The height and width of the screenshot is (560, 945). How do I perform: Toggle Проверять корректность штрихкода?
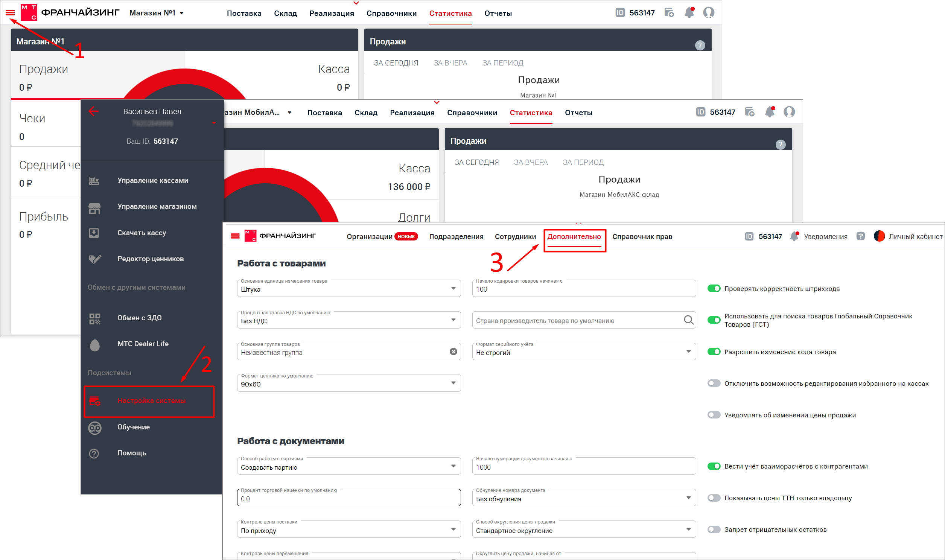(x=714, y=289)
